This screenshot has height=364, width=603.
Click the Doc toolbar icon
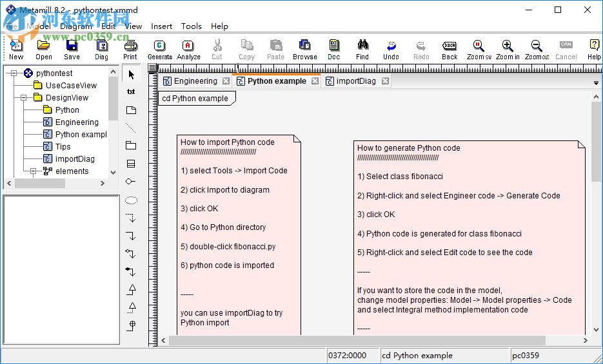click(334, 50)
